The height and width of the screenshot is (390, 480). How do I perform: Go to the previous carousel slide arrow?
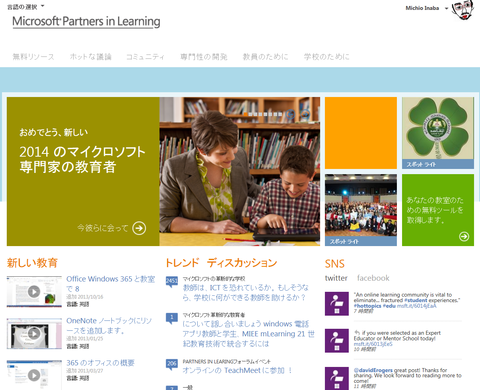click(x=291, y=114)
